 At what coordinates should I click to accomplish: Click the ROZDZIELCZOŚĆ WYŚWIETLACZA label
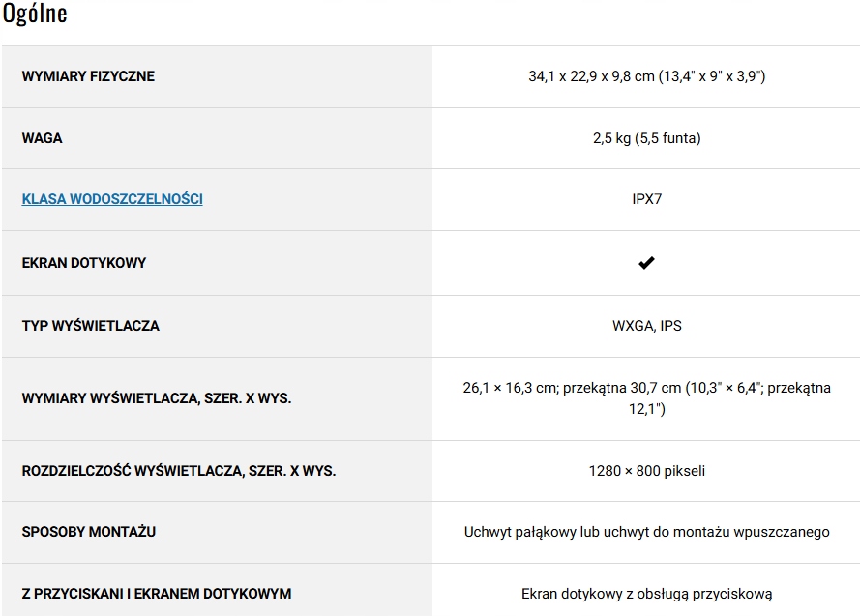[179, 471]
